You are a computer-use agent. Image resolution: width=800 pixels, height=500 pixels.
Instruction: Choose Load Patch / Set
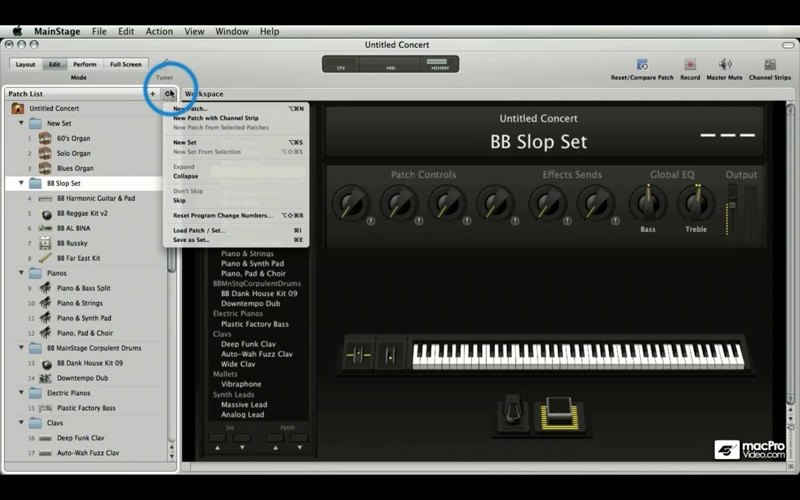click(236, 230)
